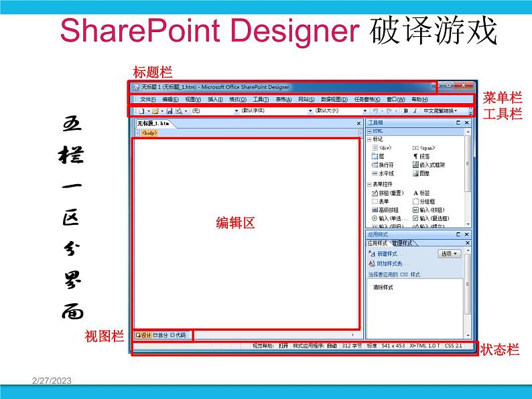The image size is (532, 399).
Task: Toggle Bold formatting in toolbar
Action: [x=406, y=111]
